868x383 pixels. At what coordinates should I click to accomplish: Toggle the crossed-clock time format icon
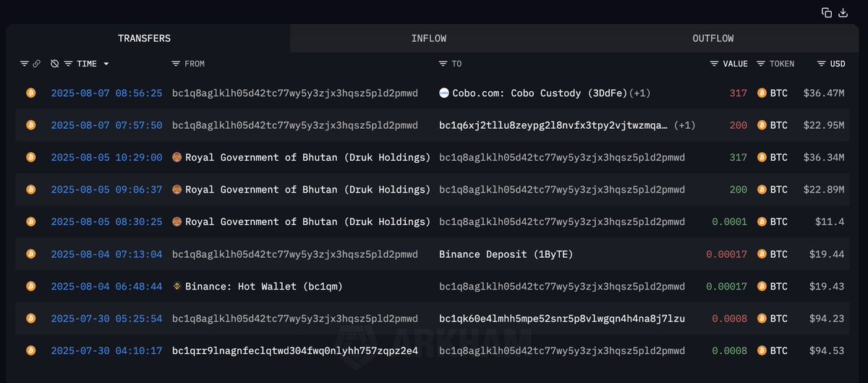[x=55, y=64]
